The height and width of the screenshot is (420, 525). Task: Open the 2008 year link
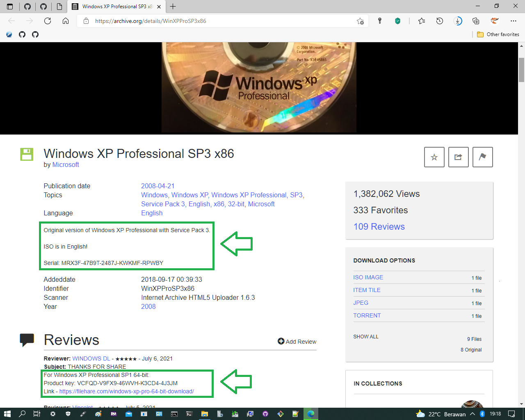(x=148, y=306)
